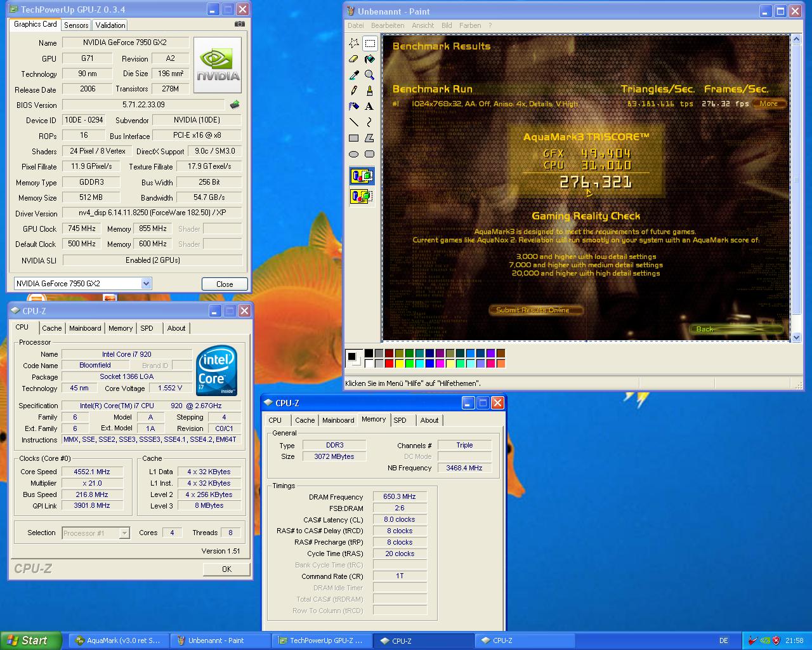Viewport: 812px width, 650px height.
Task: Click the More button beside the fps value
Action: tap(769, 103)
